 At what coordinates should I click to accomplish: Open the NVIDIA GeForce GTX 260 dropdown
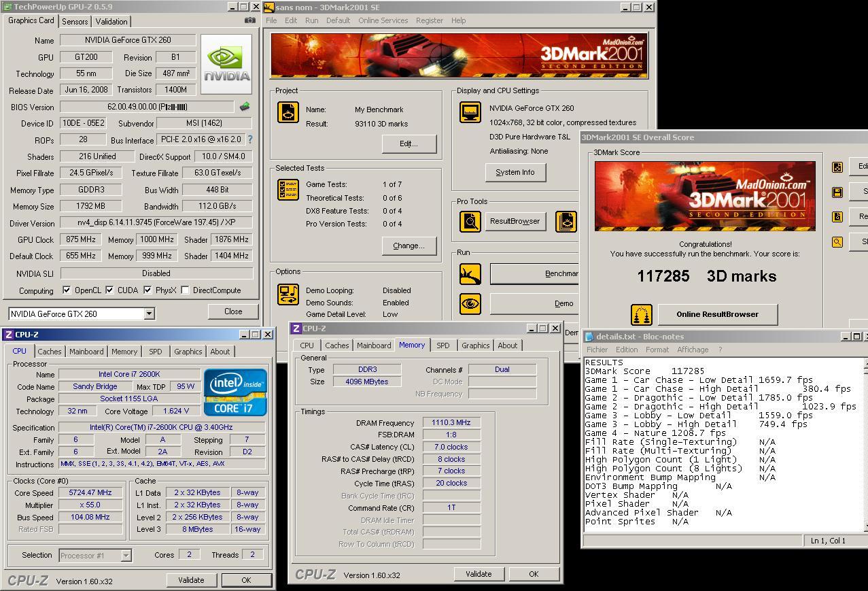click(x=149, y=314)
